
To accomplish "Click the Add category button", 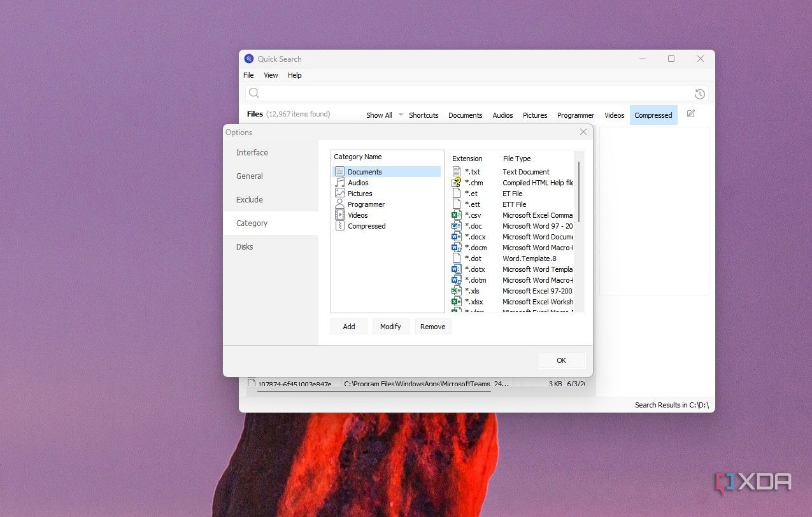I will point(349,327).
